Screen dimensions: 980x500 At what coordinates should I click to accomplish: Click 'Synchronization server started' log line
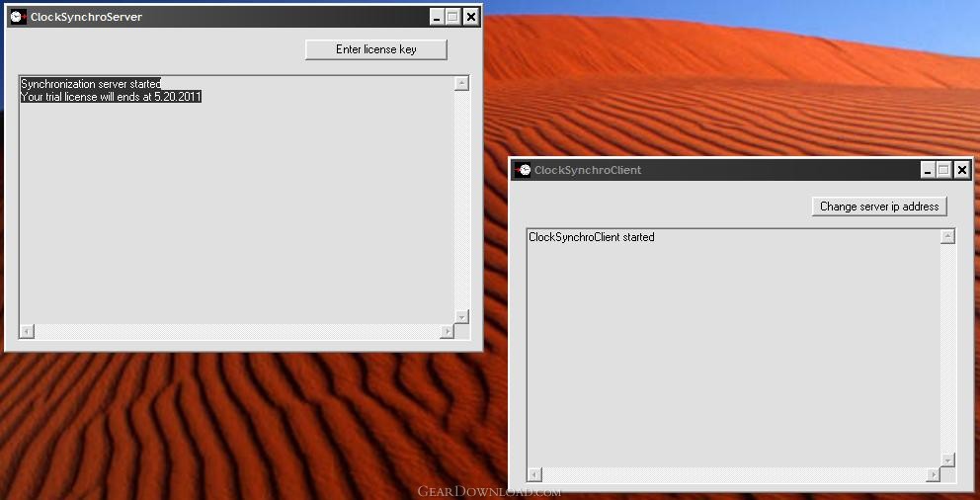point(91,84)
